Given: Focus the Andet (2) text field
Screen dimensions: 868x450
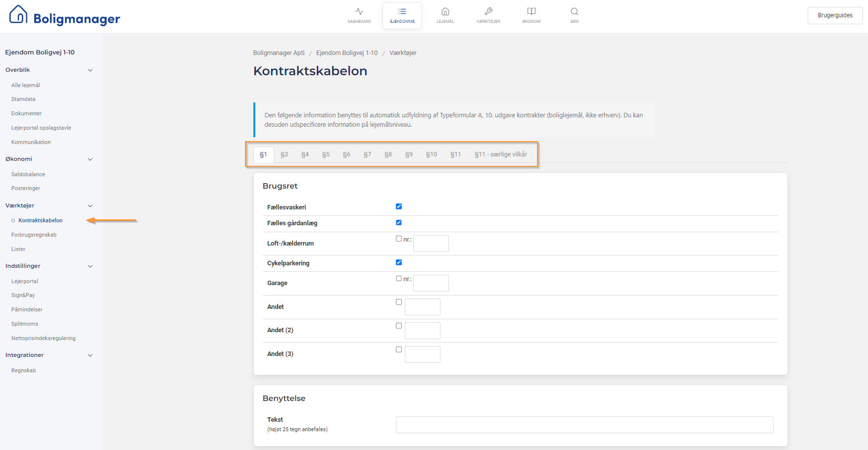Looking at the screenshot, I should (x=423, y=331).
